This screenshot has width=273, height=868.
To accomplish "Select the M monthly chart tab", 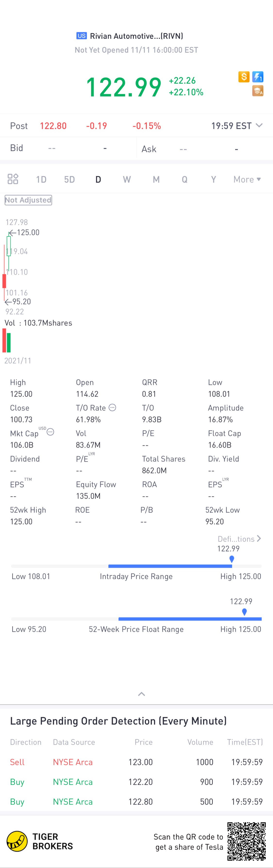I will click(x=156, y=179).
